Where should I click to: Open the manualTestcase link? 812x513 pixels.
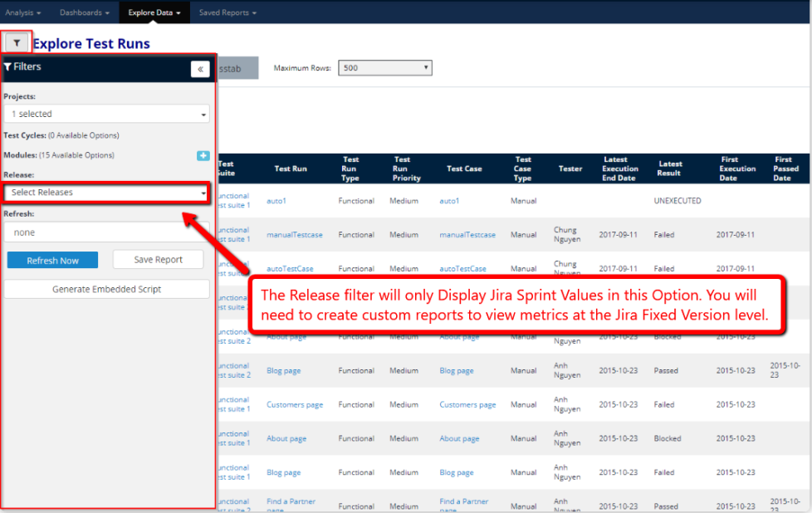[x=295, y=235]
